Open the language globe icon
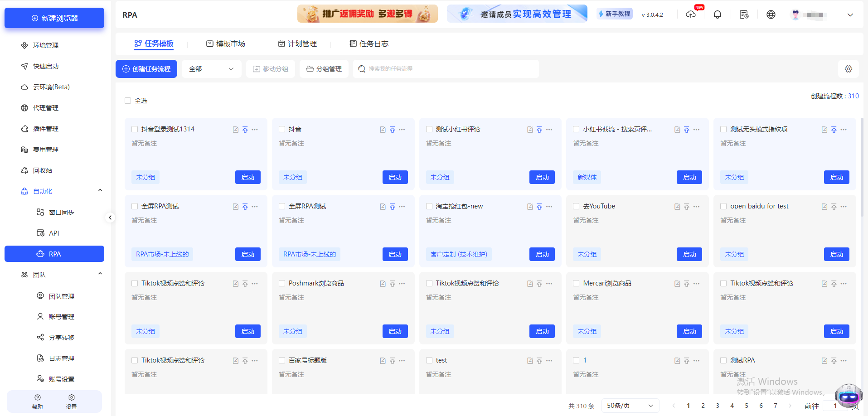Image resolution: width=868 pixels, height=416 pixels. 771,15
